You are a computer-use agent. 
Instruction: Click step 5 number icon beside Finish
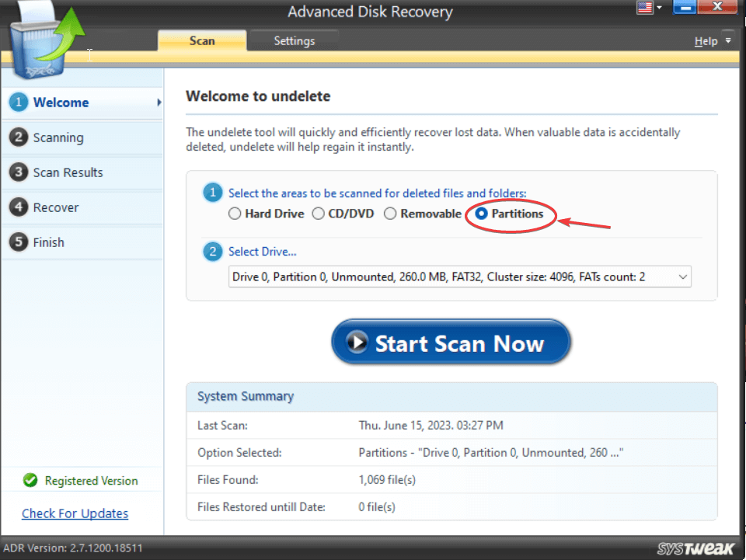click(x=19, y=242)
